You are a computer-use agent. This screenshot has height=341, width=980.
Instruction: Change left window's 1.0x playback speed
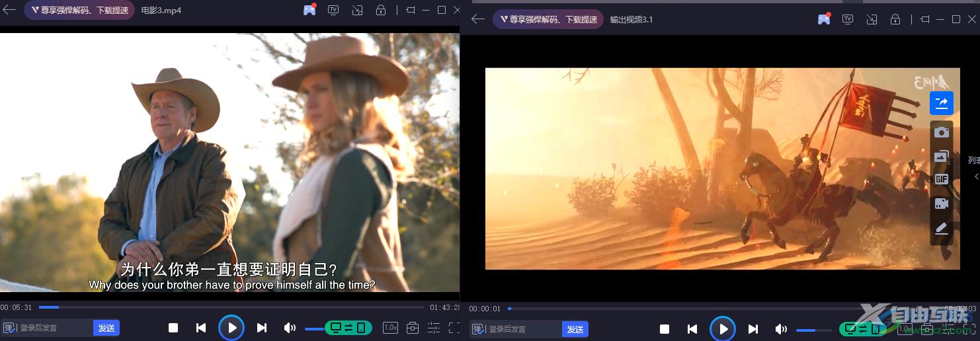[390, 327]
